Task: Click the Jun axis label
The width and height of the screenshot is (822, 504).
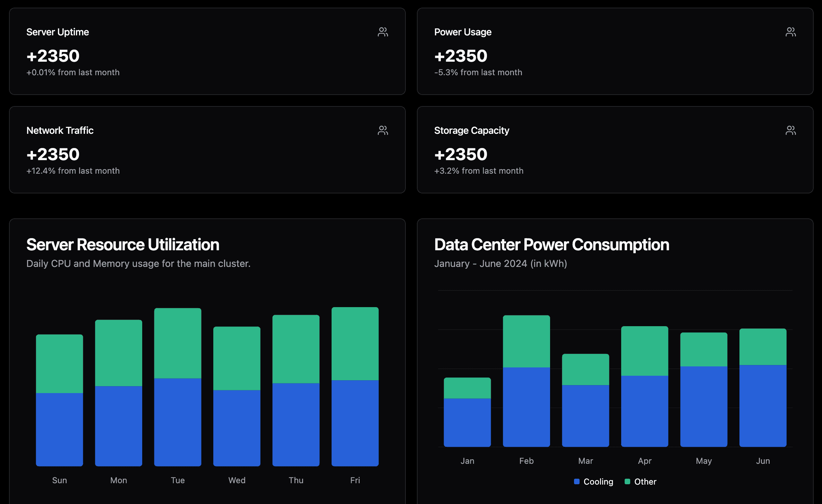Action: [763, 461]
